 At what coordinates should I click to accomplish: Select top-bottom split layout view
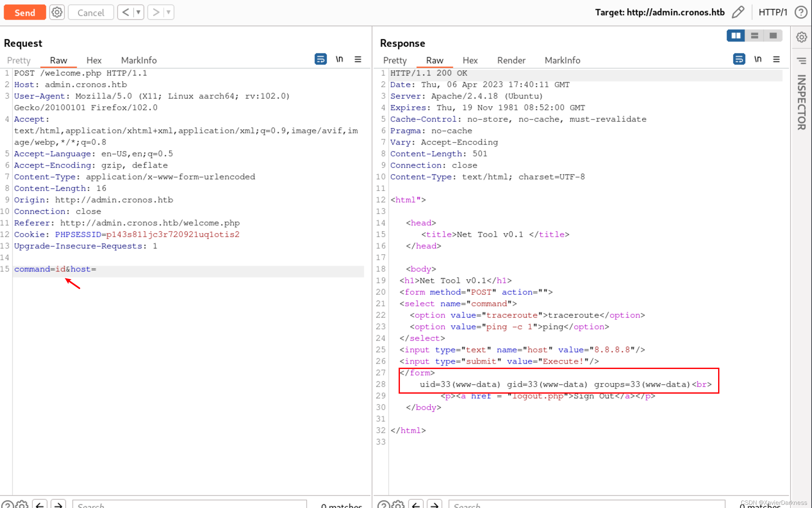point(755,36)
